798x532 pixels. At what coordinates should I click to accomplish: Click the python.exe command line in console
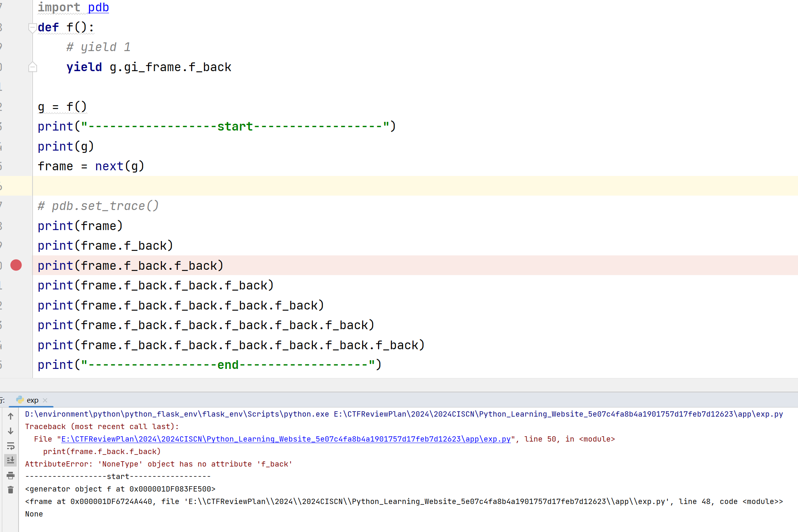click(x=404, y=414)
